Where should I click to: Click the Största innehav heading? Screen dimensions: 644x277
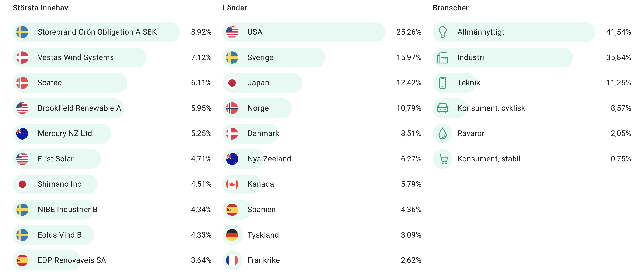pos(41,8)
